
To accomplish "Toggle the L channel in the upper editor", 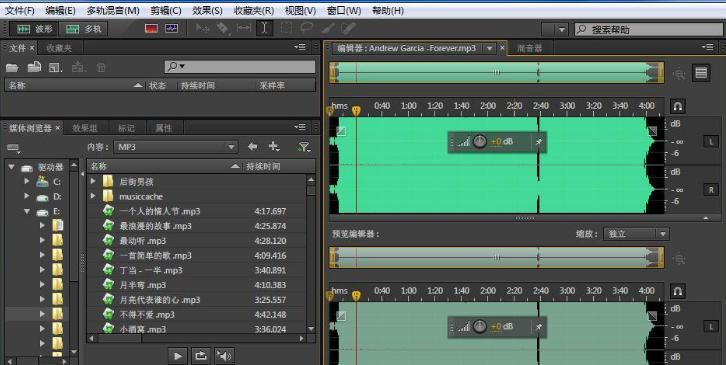I will point(711,141).
